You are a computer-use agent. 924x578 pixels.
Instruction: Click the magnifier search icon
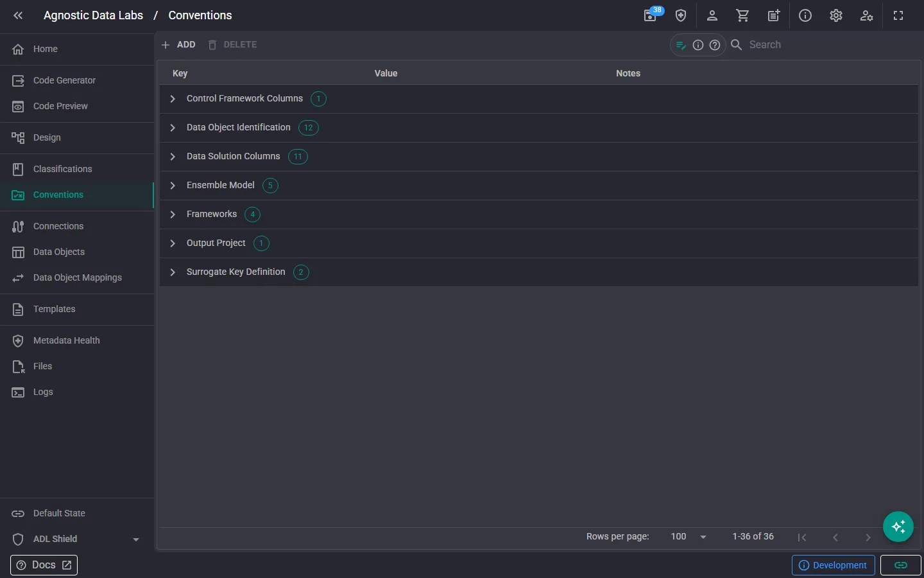coord(737,45)
